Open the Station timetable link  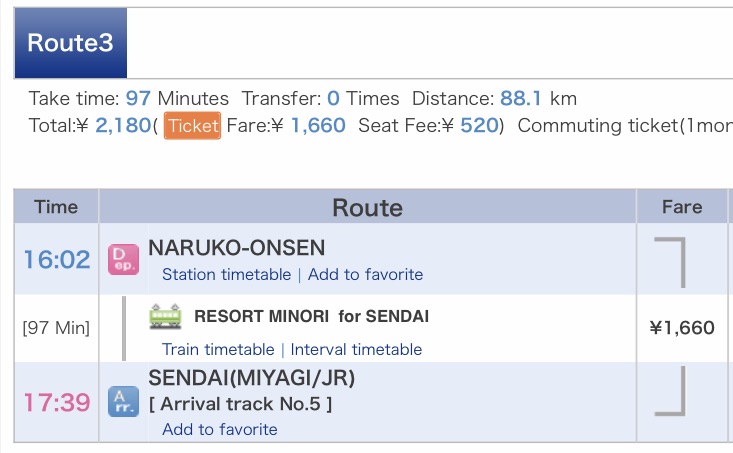coord(226,274)
